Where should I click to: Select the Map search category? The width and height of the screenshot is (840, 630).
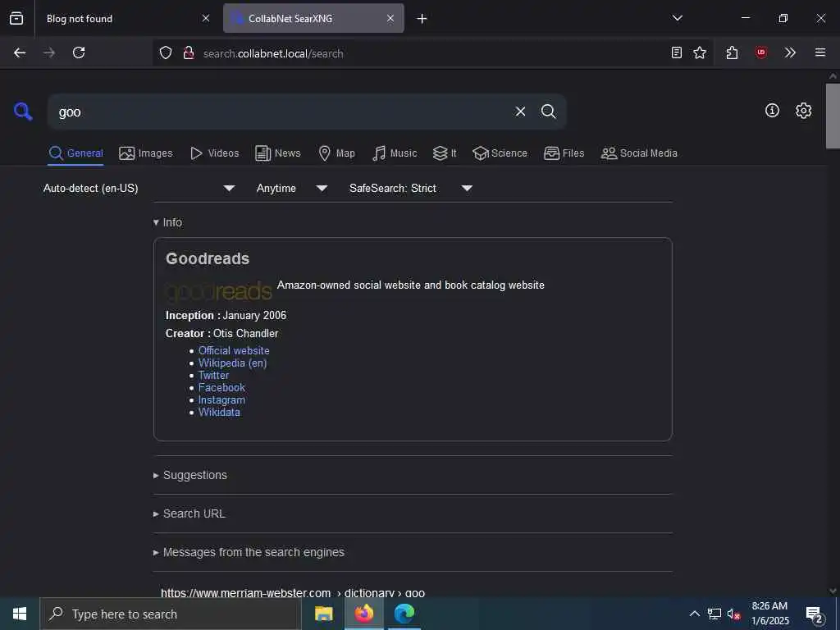pos(336,153)
